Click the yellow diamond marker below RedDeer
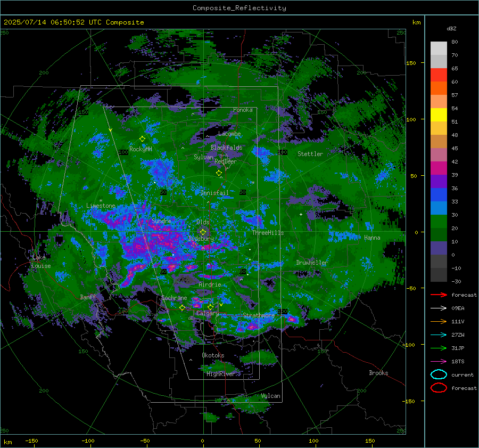The width and height of the screenshot is (479, 448). 219,173
